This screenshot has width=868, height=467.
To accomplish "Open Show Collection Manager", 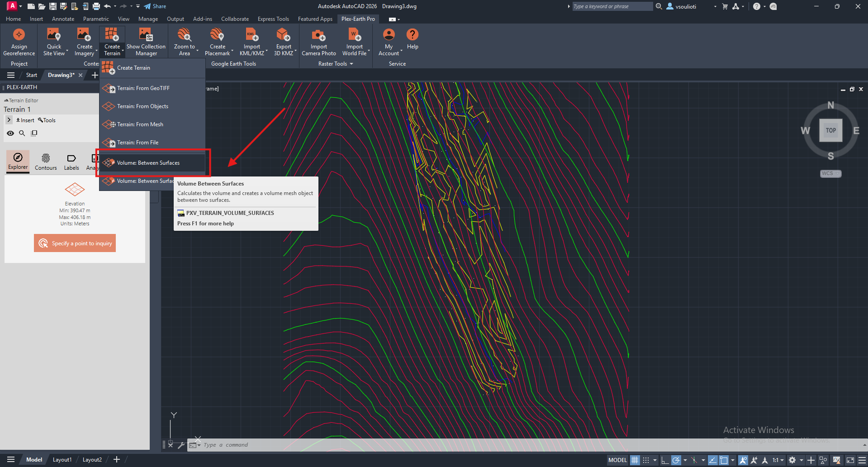I will (x=146, y=42).
